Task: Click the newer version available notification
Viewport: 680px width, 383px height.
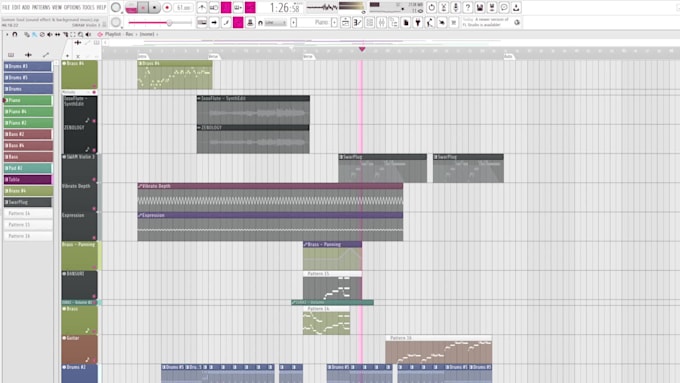Action: (486, 22)
